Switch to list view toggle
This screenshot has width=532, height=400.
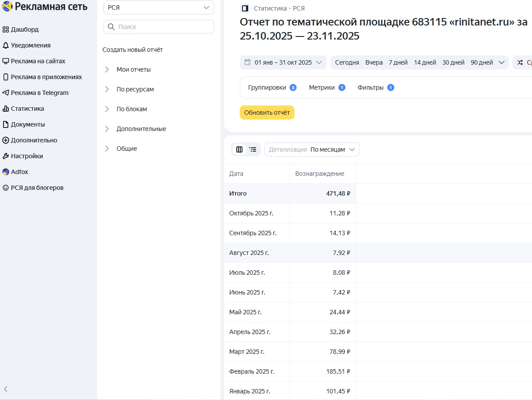point(253,149)
